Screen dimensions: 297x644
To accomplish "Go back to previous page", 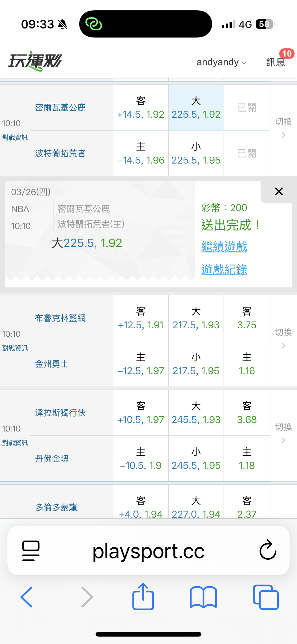I will pyautogui.click(x=27, y=597).
